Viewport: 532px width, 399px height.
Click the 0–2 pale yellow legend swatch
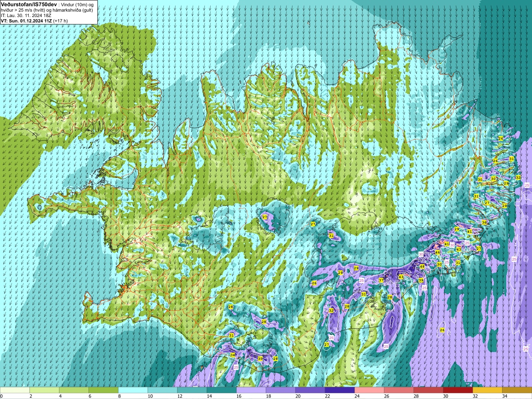[15, 390]
